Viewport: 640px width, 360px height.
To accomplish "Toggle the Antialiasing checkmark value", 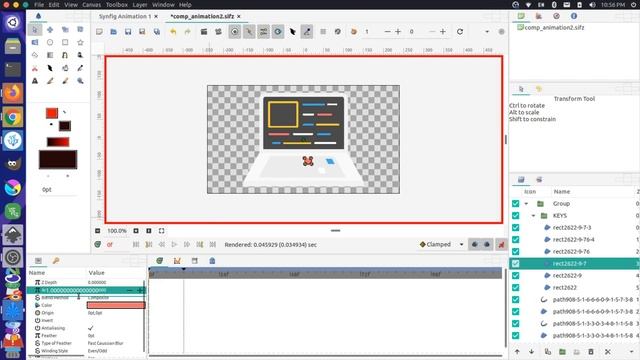I will coord(91,328).
